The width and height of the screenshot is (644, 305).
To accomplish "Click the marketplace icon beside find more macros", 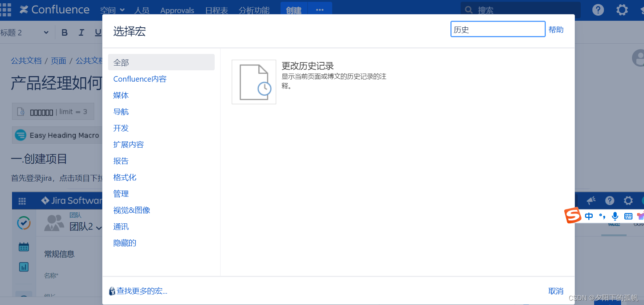I will click(112, 291).
